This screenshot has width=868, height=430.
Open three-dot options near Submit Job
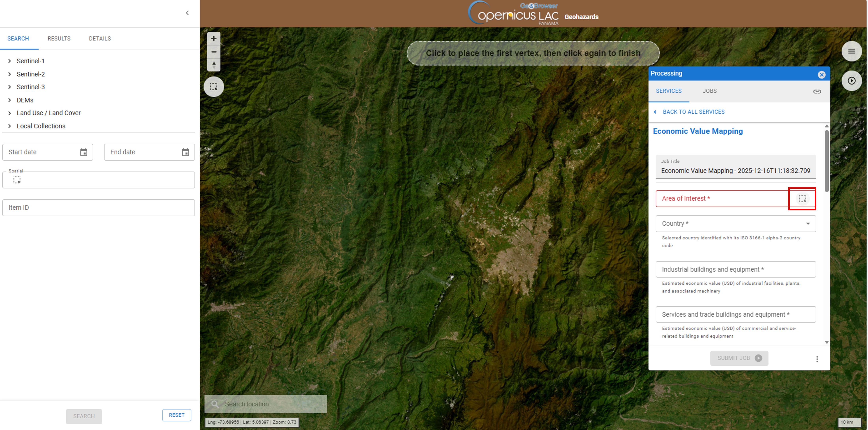click(817, 359)
